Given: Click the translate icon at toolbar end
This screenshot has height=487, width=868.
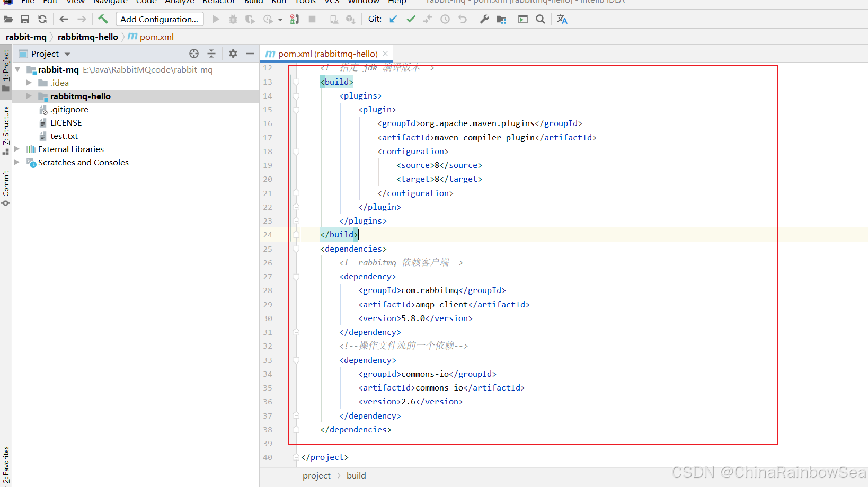Looking at the screenshot, I should [562, 19].
